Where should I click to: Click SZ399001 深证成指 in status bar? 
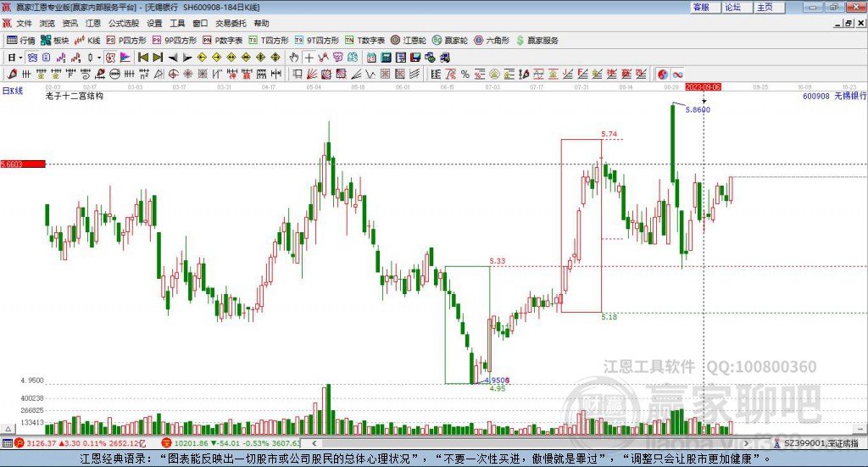[821, 443]
